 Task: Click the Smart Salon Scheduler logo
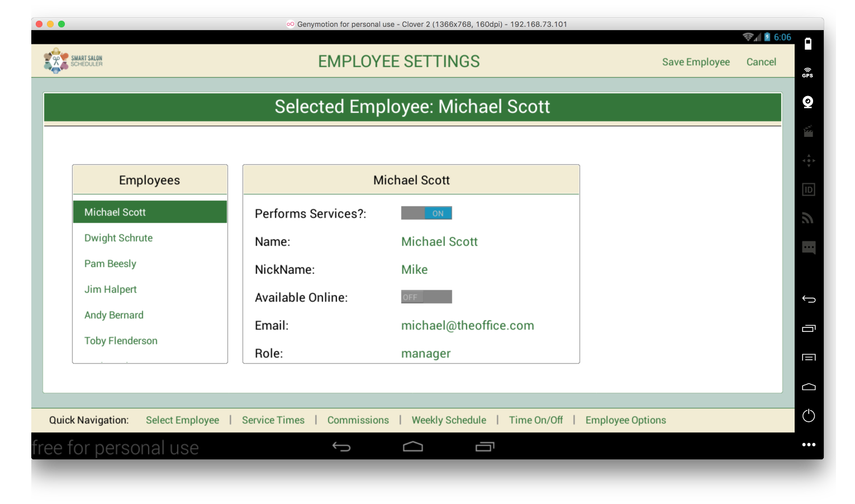click(x=73, y=61)
